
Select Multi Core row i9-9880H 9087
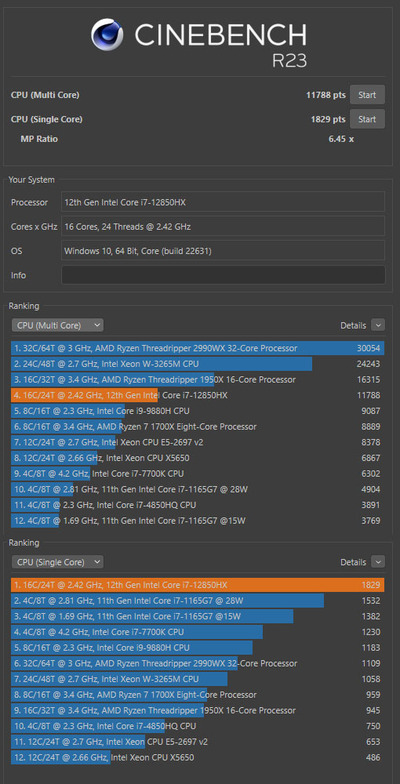click(x=198, y=410)
